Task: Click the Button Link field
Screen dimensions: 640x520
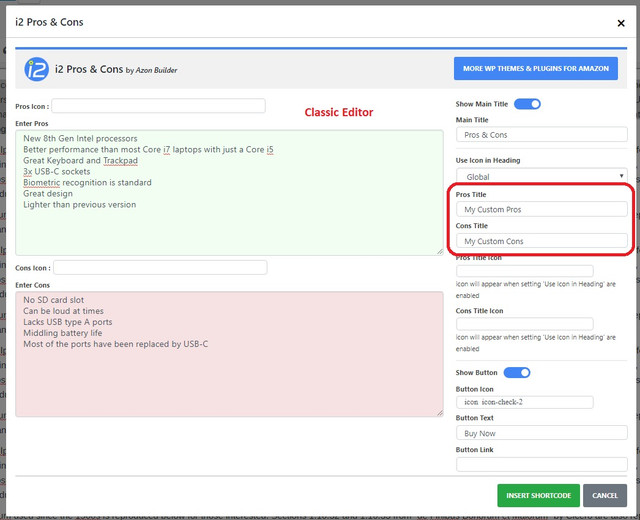Action: [x=541, y=464]
